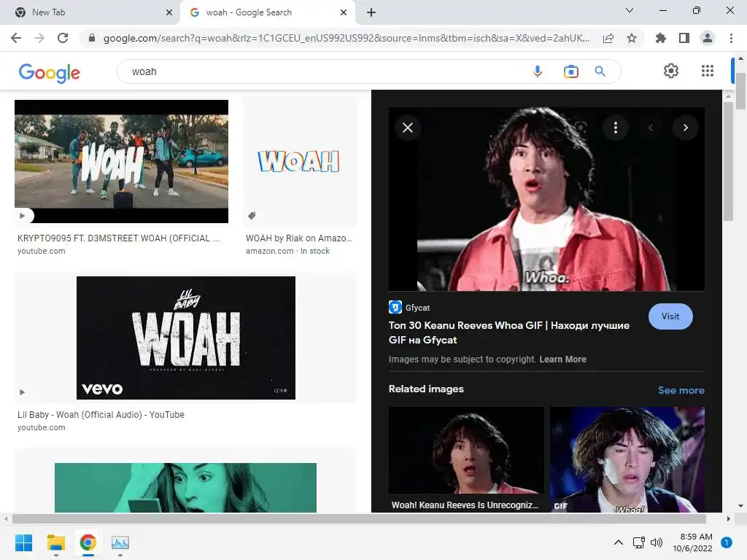Search by voice microphone icon
The image size is (747, 560).
[538, 71]
